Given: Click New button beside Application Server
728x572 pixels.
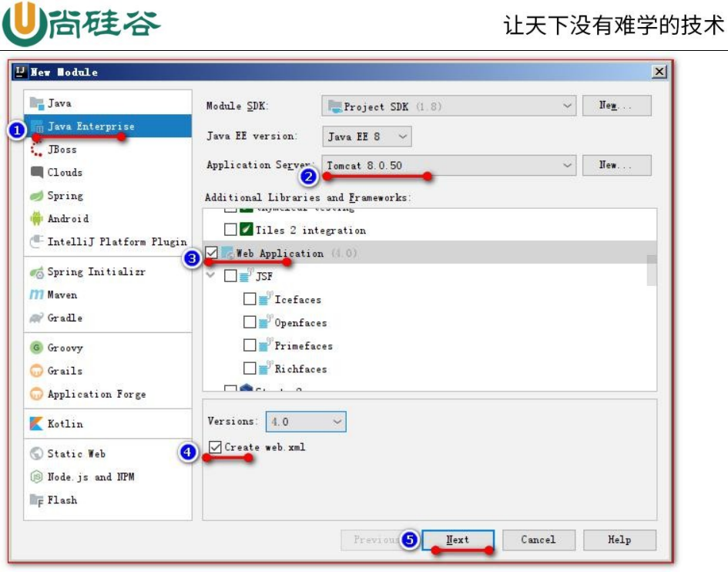Looking at the screenshot, I should click(616, 165).
